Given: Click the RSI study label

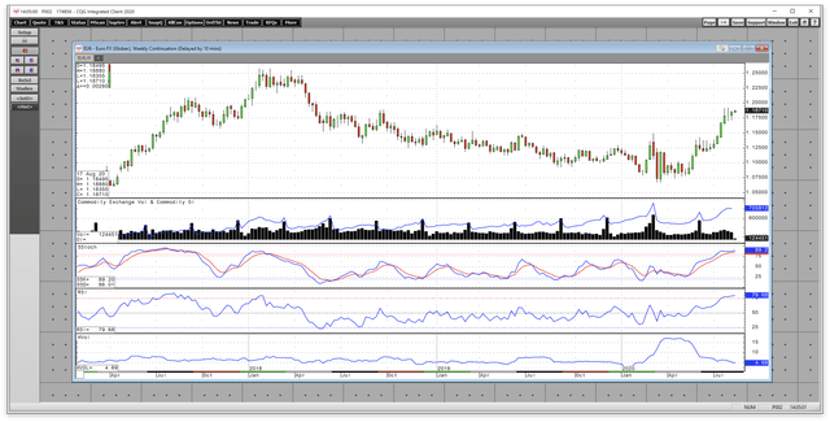Looking at the screenshot, I should pos(81,291).
